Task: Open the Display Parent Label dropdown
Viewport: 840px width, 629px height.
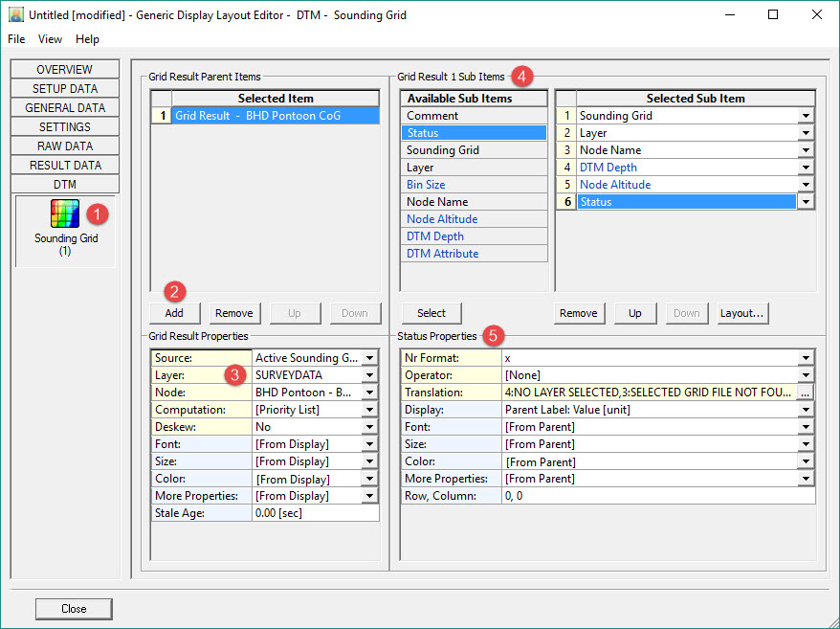Action: click(806, 410)
